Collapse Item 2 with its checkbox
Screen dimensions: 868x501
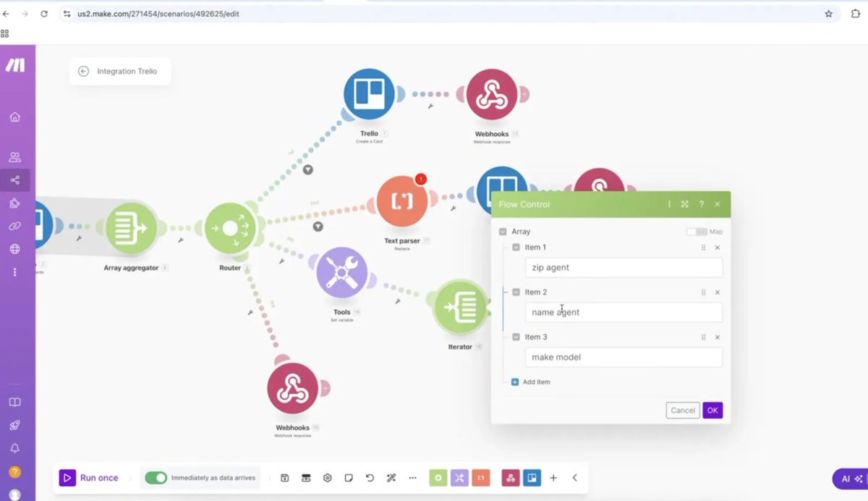pyautogui.click(x=516, y=292)
